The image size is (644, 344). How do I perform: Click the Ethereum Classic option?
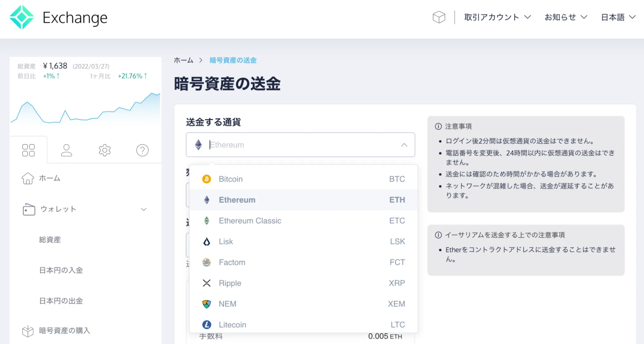pyautogui.click(x=250, y=221)
